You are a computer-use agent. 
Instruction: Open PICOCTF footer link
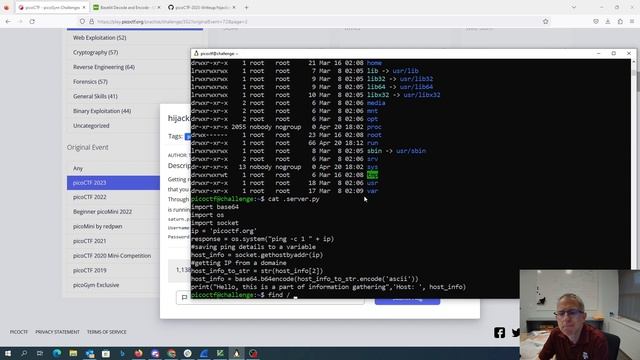[x=19, y=332]
